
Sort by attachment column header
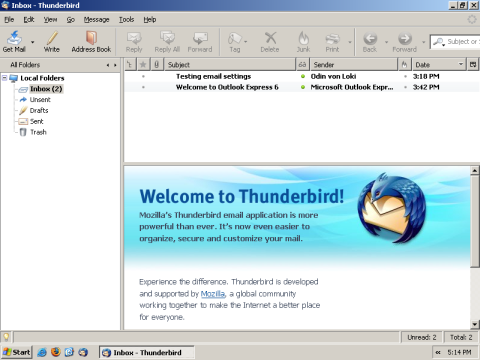point(156,65)
